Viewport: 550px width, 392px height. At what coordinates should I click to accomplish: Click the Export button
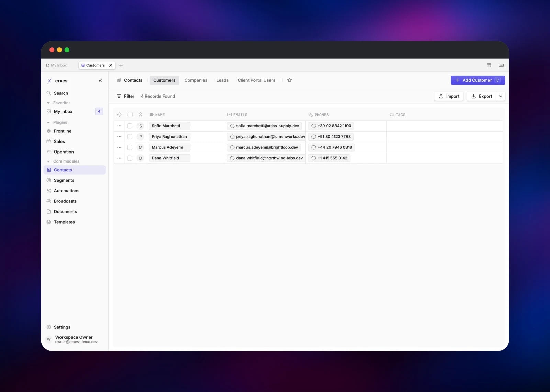(482, 96)
